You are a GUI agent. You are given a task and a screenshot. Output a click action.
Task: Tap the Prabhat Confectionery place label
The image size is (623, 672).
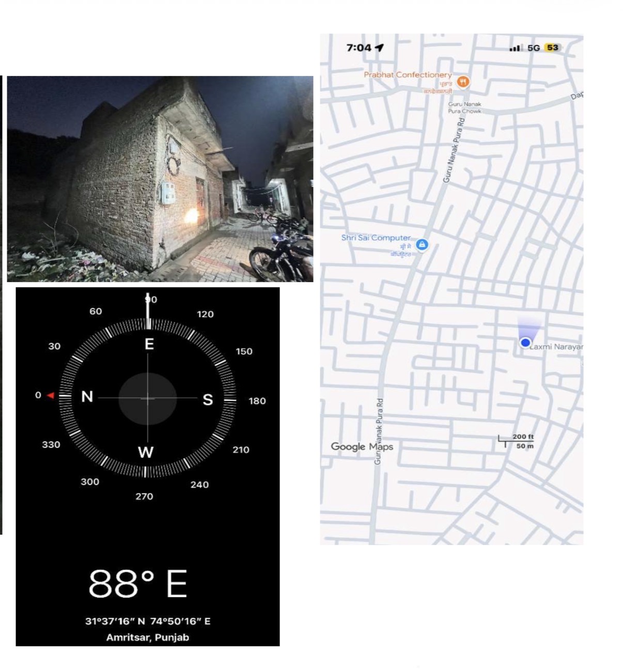[408, 75]
